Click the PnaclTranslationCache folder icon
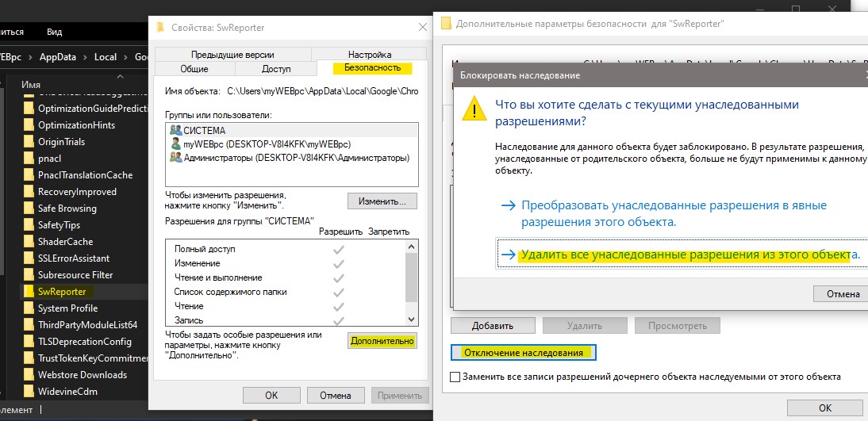868x421 pixels. [29, 174]
